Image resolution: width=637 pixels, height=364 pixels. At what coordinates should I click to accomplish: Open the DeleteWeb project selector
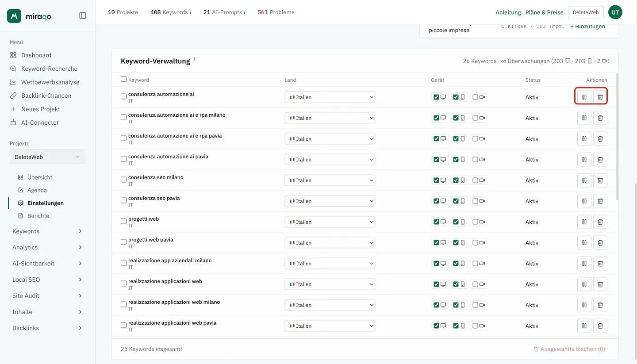47,157
